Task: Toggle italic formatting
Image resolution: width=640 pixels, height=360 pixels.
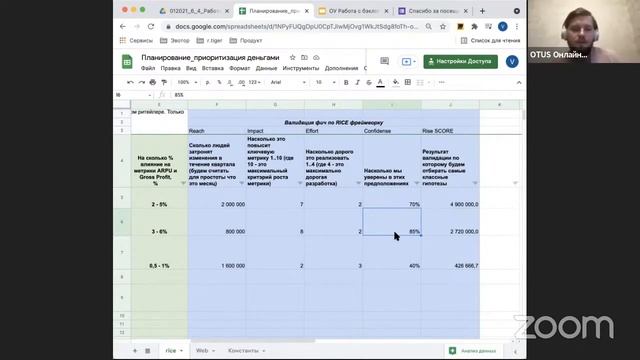Action: 358,82
